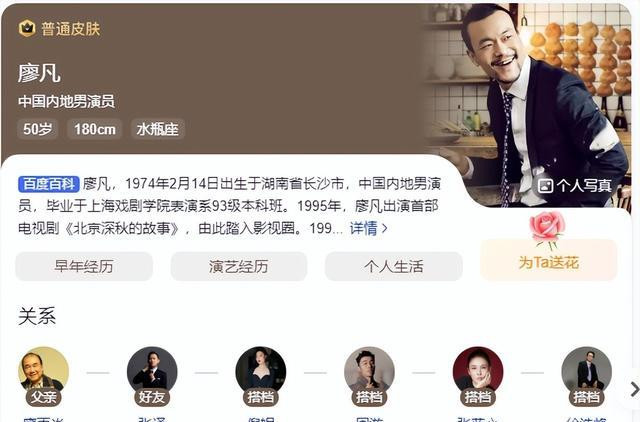Click the pink rose flower icon
This screenshot has height=422, width=640.
click(547, 230)
